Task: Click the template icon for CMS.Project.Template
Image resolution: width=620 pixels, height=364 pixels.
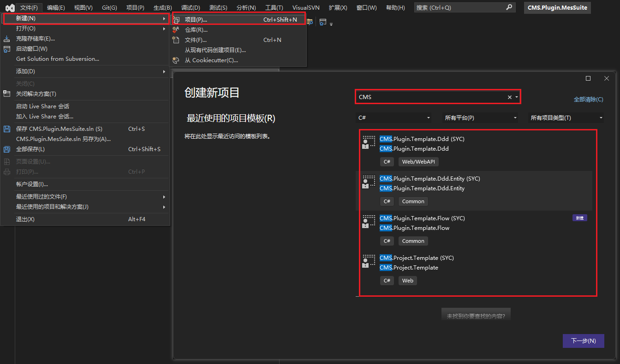Action: coord(369,261)
